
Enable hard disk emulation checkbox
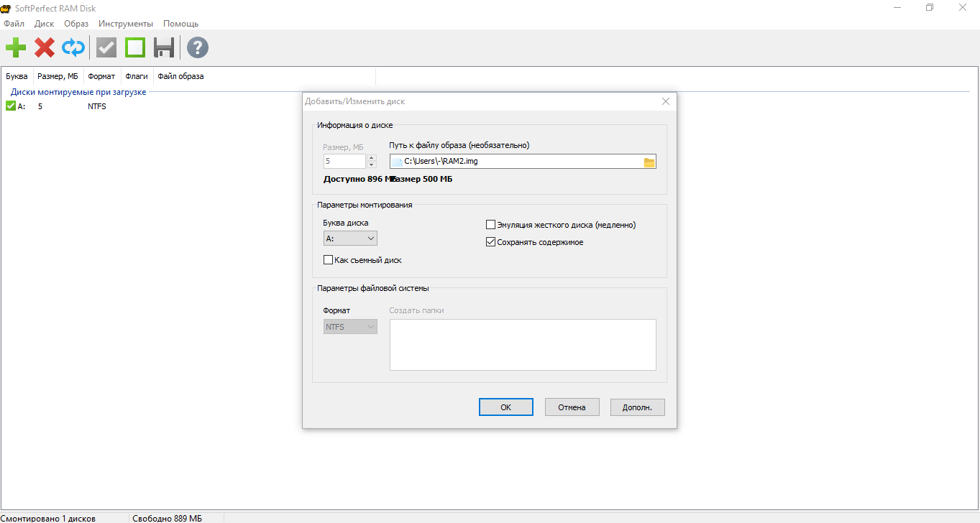[x=491, y=224]
